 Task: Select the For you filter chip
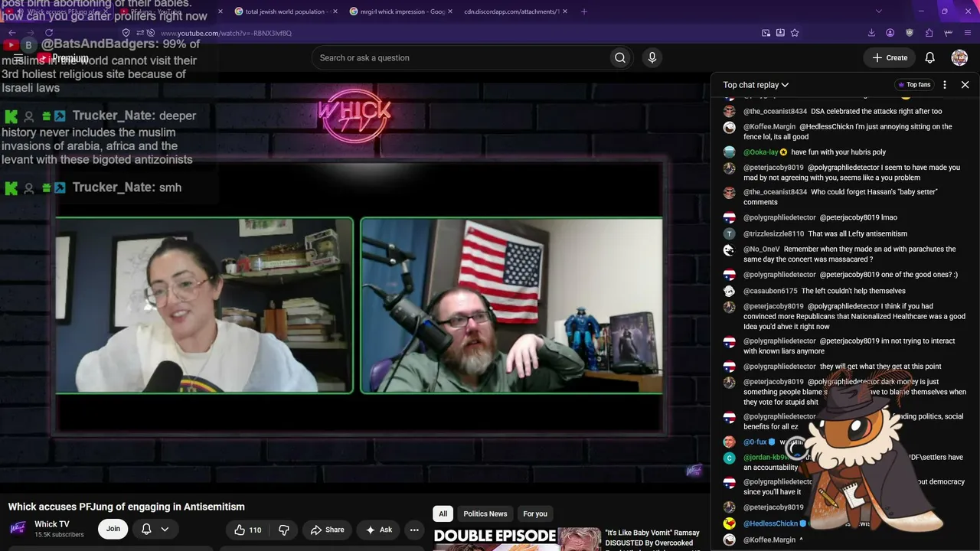coord(535,514)
